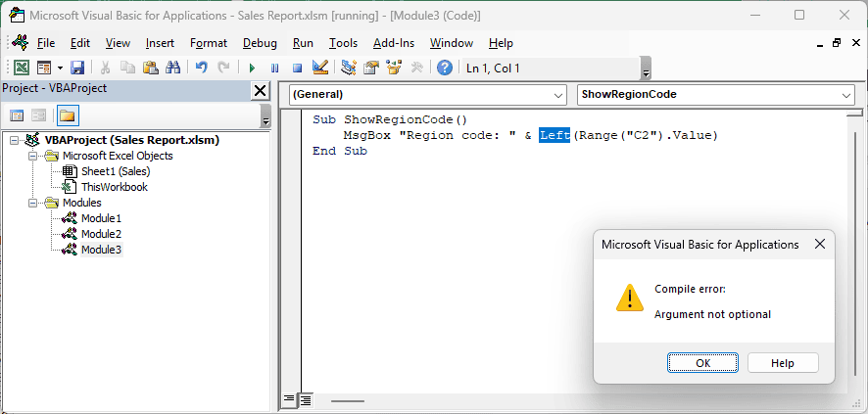The width and height of the screenshot is (868, 414).
Task: Select Sheet1 (Sales) in project tree
Action: tap(116, 171)
